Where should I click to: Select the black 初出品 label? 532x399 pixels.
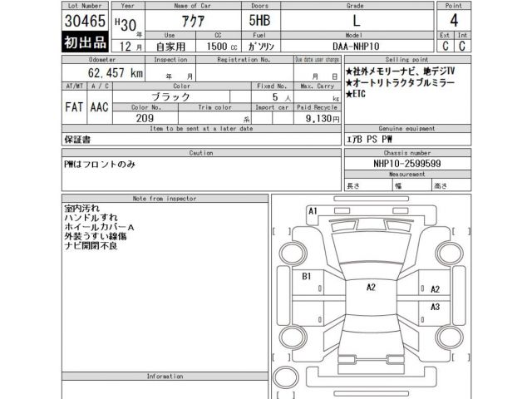click(x=85, y=42)
